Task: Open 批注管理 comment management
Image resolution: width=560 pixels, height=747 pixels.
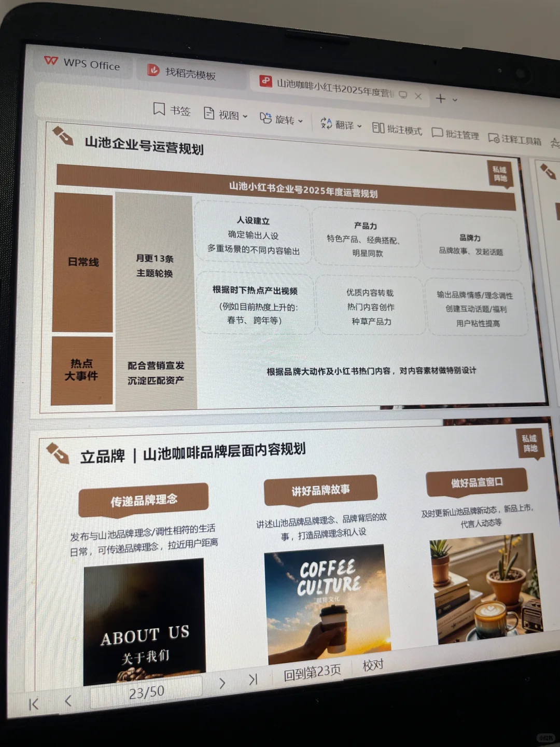Action: (x=455, y=134)
